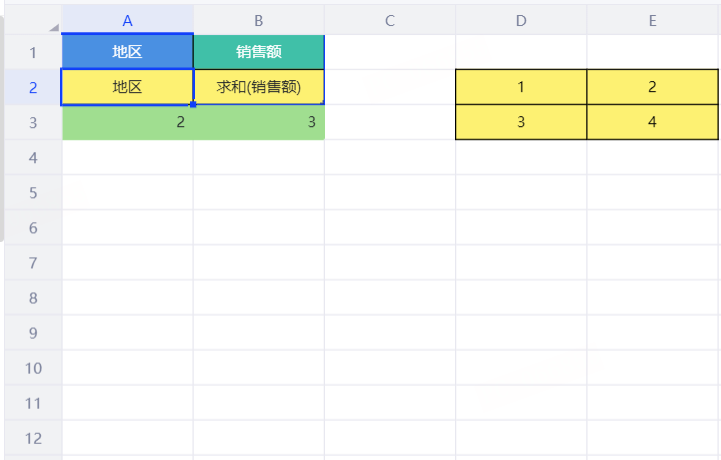Click the blue 地区 header cell
This screenshot has height=460, width=721.
(127, 52)
